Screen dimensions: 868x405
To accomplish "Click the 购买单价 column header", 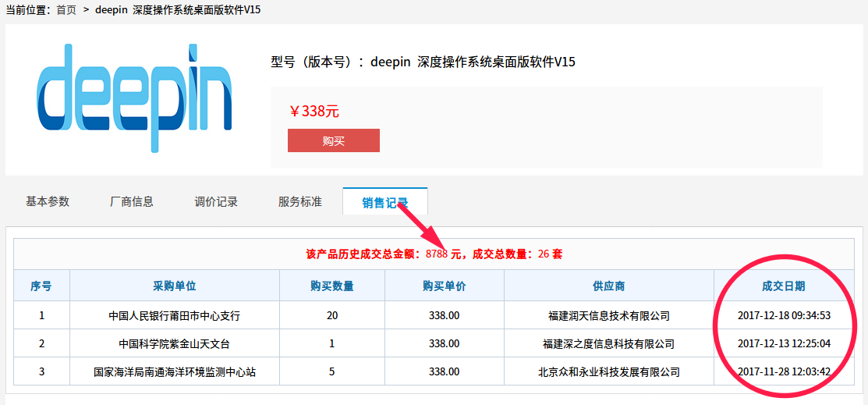I will click(444, 286).
